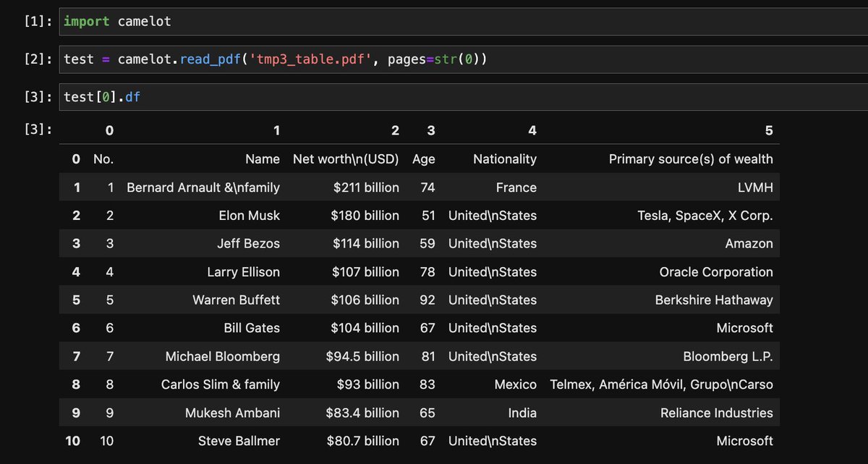Image resolution: width=868 pixels, height=464 pixels.
Task: Click the '$83.4 billion' value
Action: pyautogui.click(x=361, y=413)
